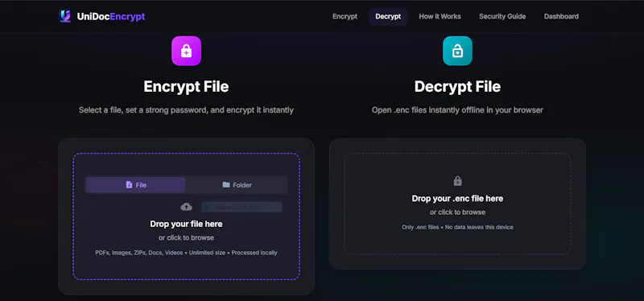Open the Security Guide page
644x301 pixels.
(x=502, y=16)
